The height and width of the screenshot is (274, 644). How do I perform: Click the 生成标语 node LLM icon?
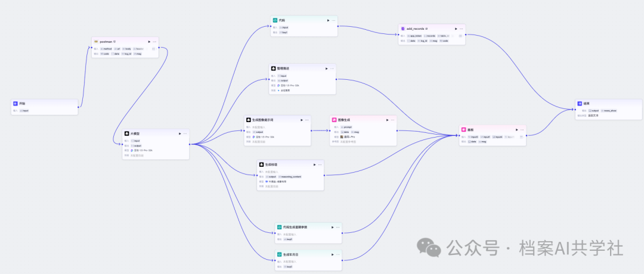(261, 164)
